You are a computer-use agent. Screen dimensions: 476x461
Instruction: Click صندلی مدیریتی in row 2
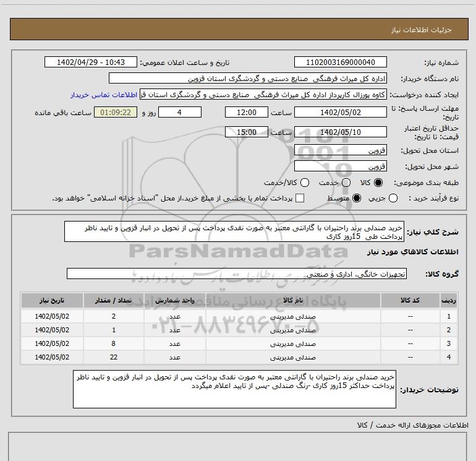(293, 330)
